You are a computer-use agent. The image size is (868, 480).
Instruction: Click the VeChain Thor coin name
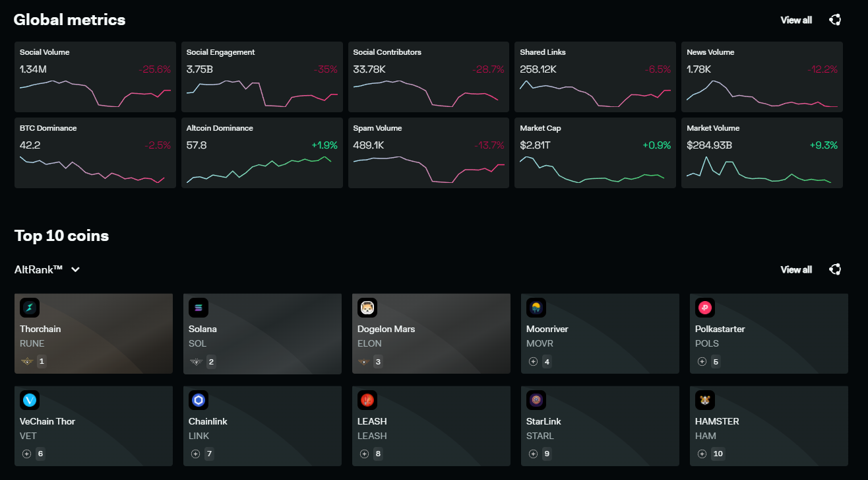(46, 421)
